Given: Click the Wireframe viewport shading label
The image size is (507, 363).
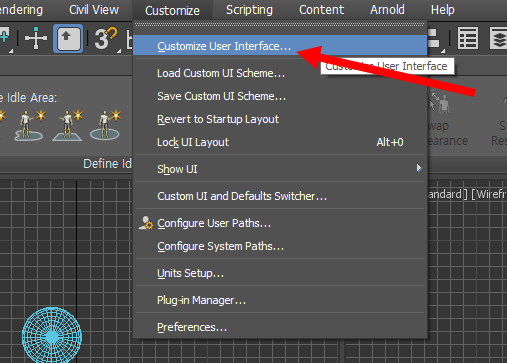Looking at the screenshot, I should click(x=489, y=194).
